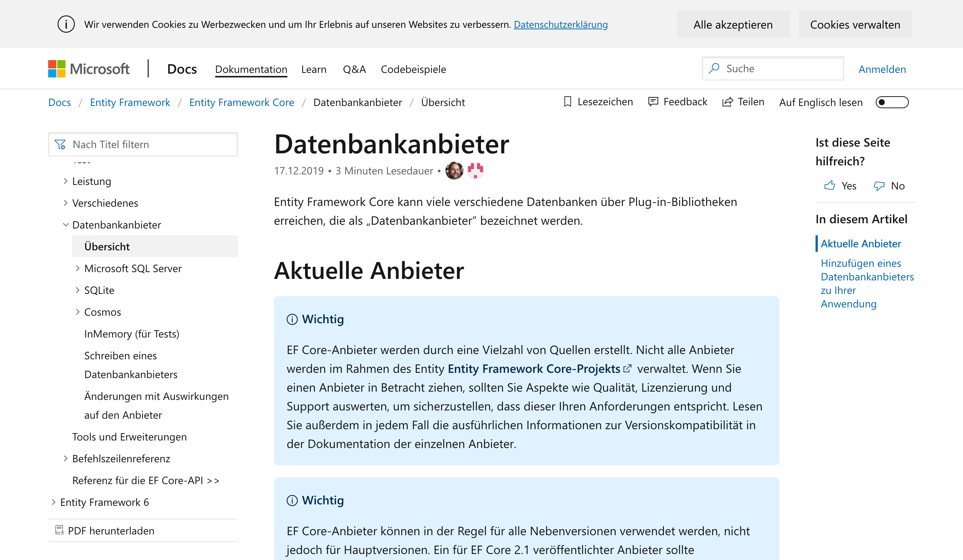963x560 pixels.
Task: Click Datenbankanbieter label in sidebar tree
Action: [x=117, y=224]
